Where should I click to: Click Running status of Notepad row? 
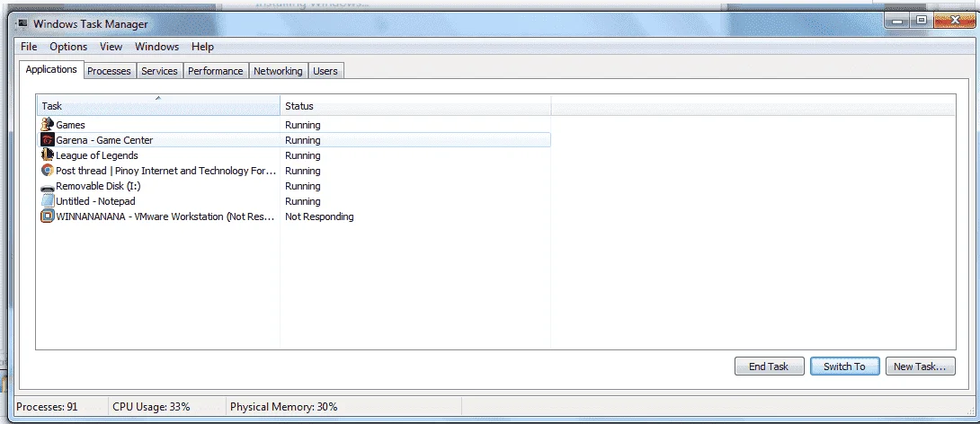click(x=302, y=201)
